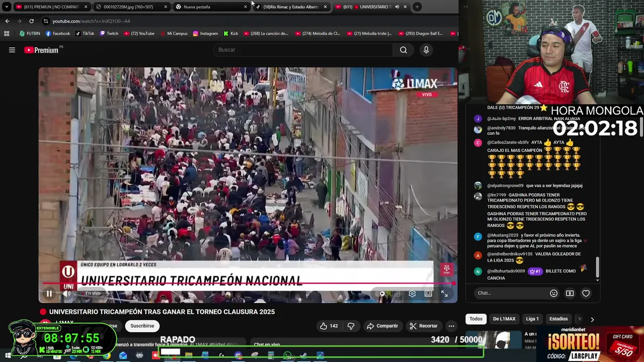Open Melodía de Cl... bookmark
644x362 pixels.
(317, 34)
